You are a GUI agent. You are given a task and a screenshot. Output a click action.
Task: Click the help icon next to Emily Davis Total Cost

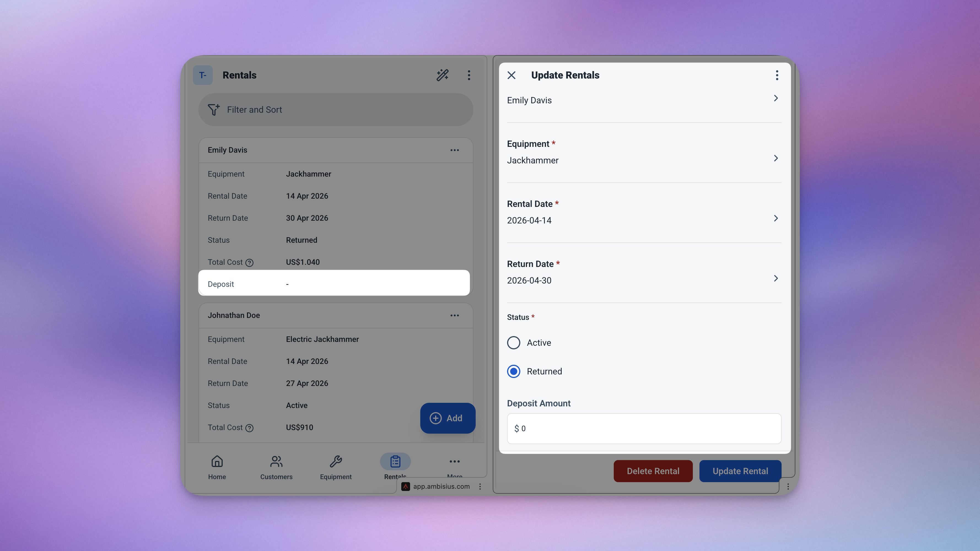point(250,262)
